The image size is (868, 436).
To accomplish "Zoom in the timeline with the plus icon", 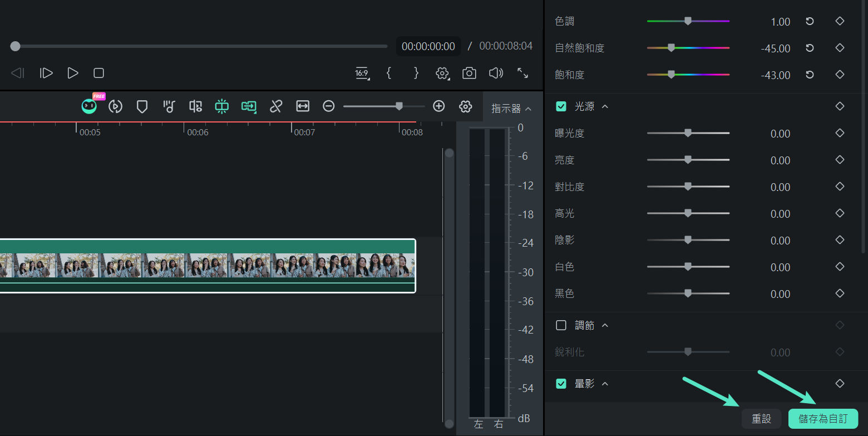I will click(439, 106).
